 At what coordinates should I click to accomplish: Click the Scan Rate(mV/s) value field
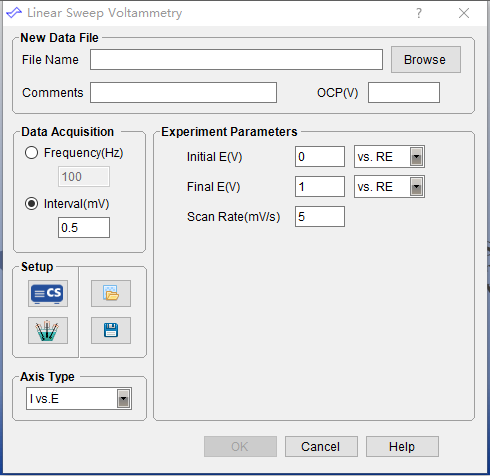click(320, 217)
